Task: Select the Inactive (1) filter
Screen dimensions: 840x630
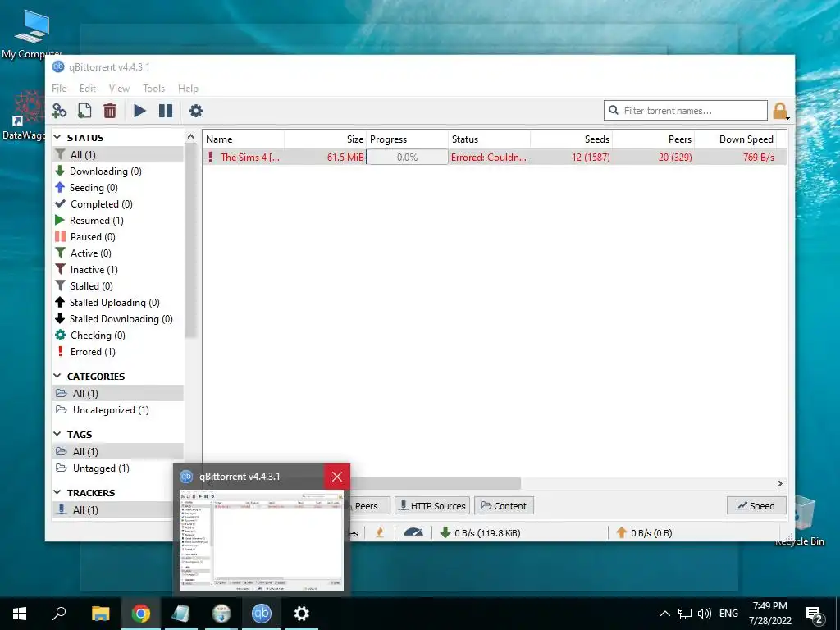Action: pyautogui.click(x=118, y=269)
